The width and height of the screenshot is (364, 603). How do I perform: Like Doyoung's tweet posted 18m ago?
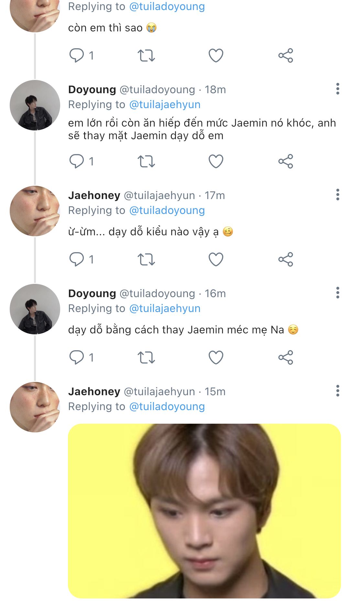click(216, 161)
